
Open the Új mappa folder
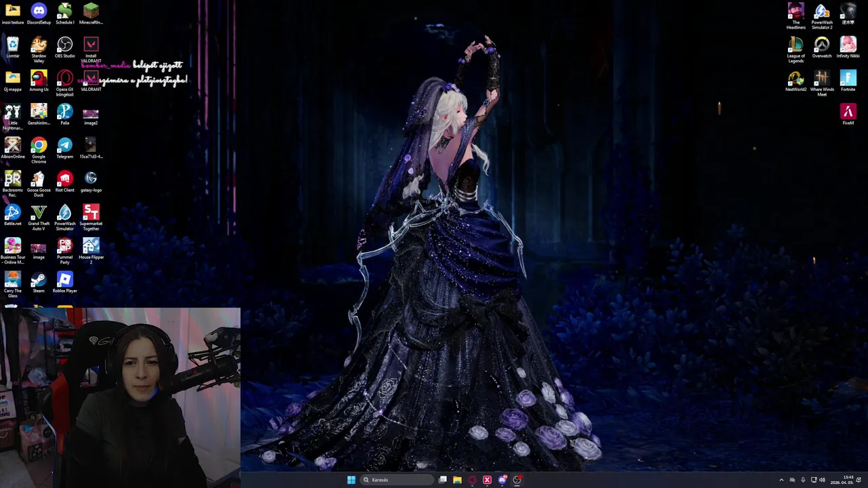pos(12,81)
